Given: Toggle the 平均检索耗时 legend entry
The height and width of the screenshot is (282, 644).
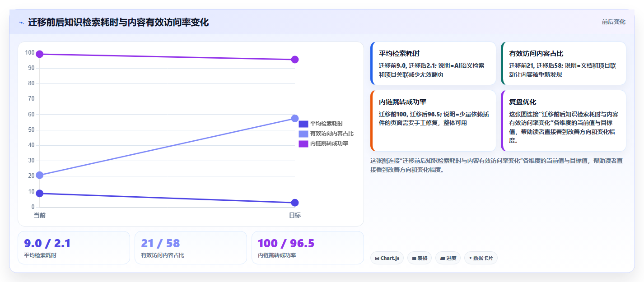Looking at the screenshot, I should (x=321, y=124).
